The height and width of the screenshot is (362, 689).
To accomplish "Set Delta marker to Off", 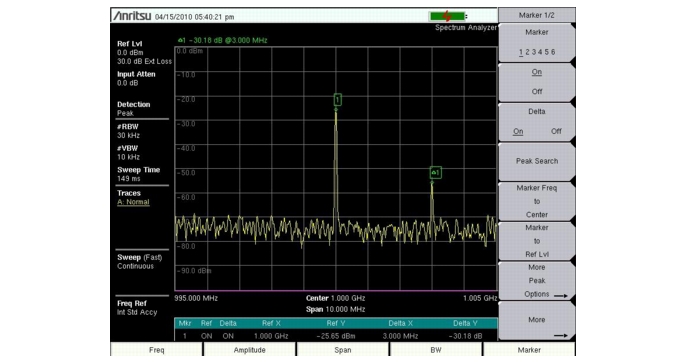I will [x=556, y=131].
